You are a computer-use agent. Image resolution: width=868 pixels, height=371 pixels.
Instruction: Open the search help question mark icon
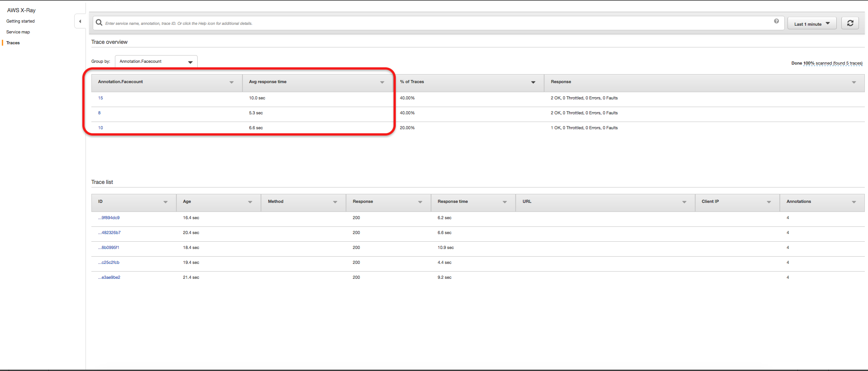pyautogui.click(x=776, y=21)
